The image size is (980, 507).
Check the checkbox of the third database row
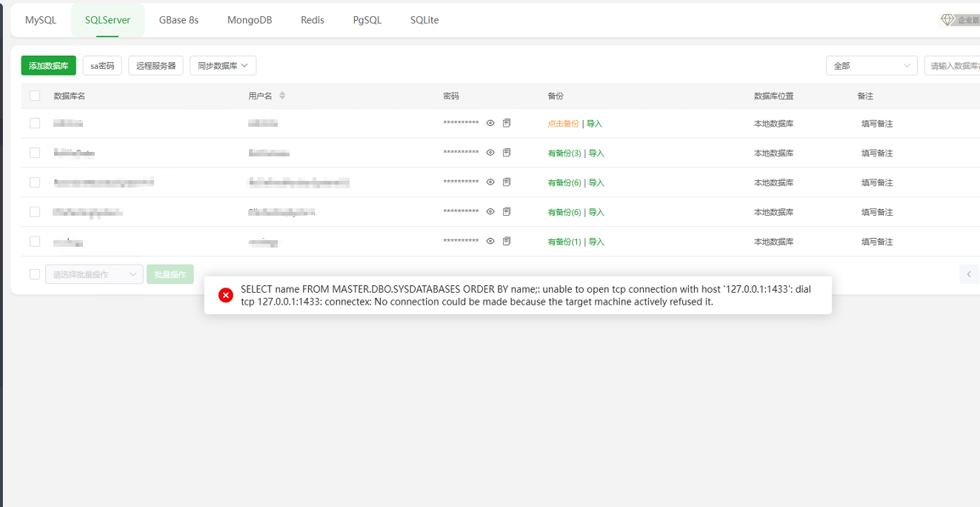click(35, 182)
